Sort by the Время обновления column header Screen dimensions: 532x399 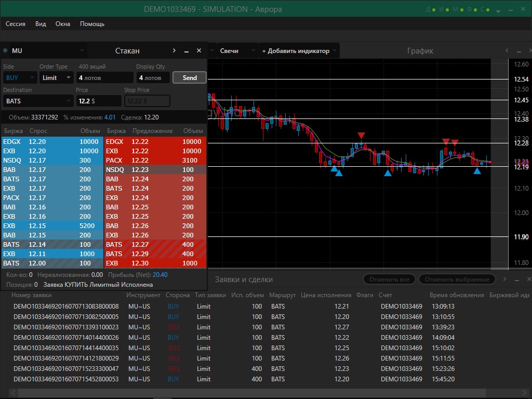[x=457, y=295]
